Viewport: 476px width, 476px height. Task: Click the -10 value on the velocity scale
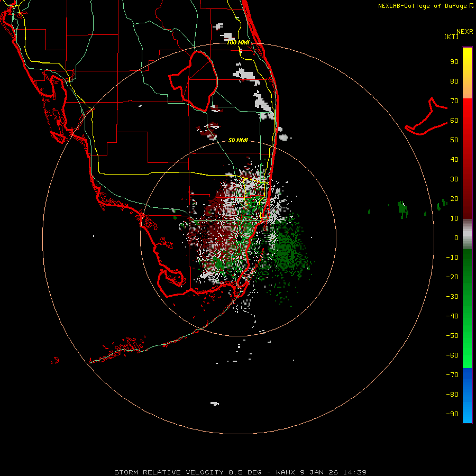pyautogui.click(x=452, y=258)
